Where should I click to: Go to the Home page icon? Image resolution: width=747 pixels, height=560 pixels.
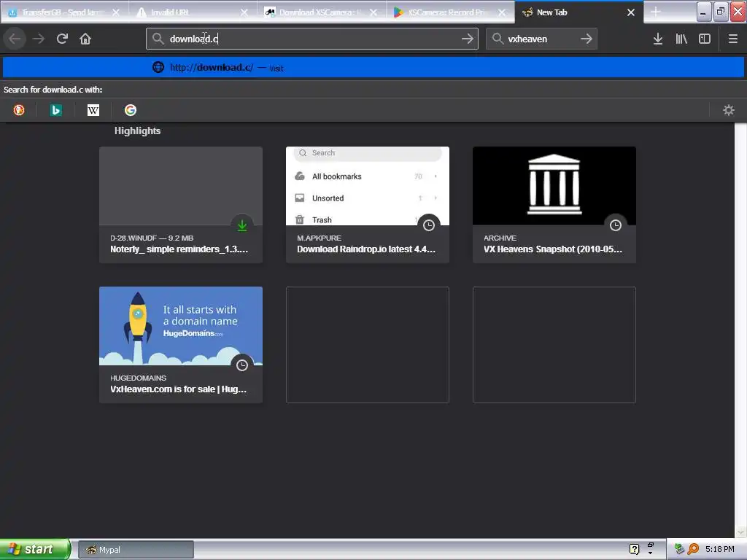pos(85,39)
